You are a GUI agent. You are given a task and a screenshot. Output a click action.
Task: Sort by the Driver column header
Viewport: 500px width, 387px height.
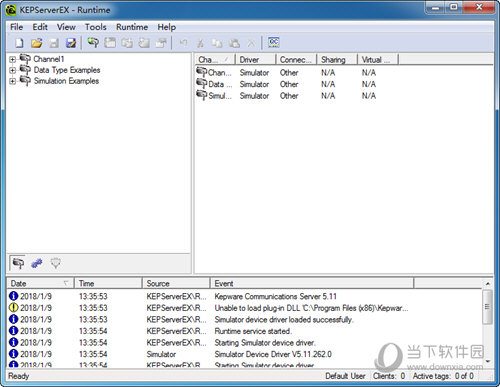point(256,60)
